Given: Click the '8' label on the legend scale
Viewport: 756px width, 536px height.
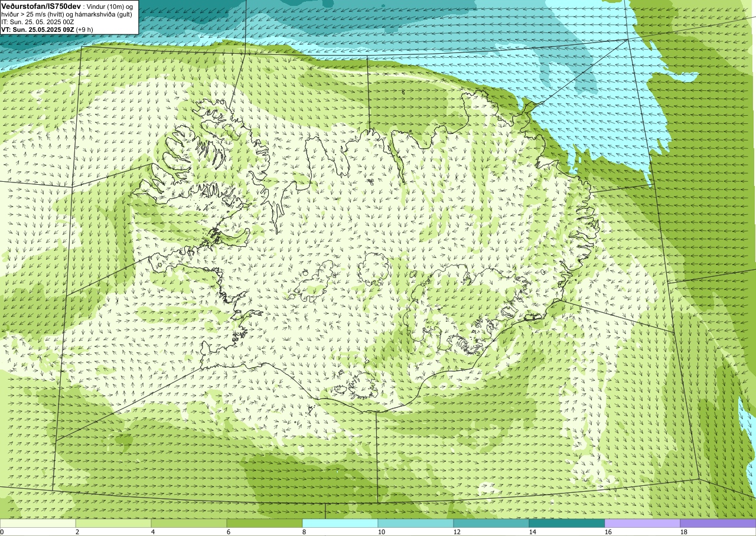Looking at the screenshot, I should (x=304, y=532).
